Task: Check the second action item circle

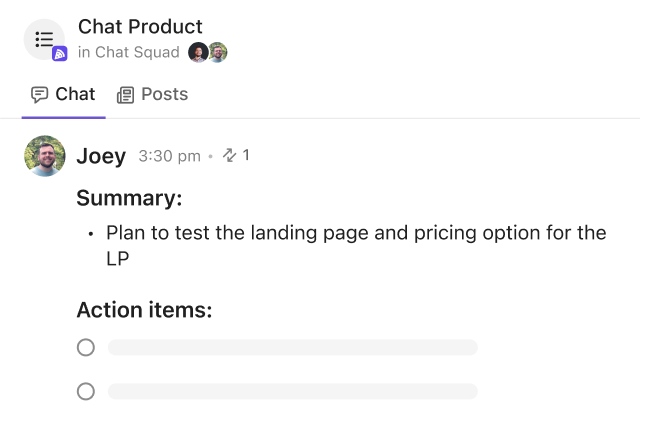Action: (86, 391)
